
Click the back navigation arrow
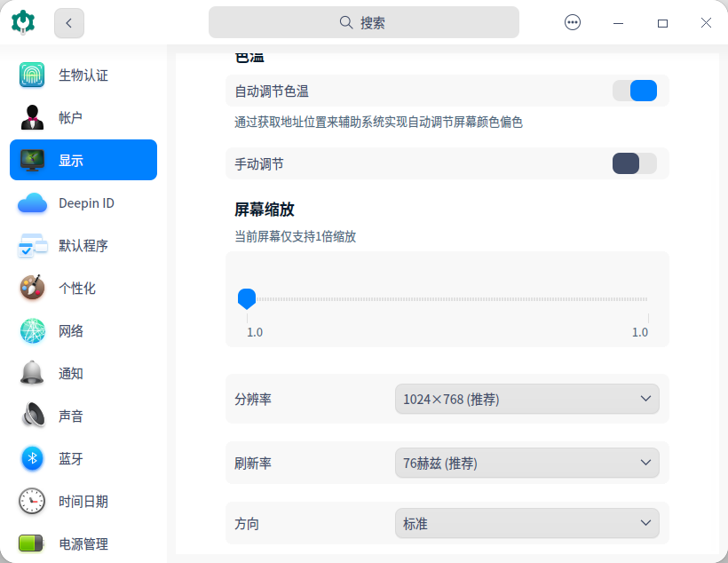tap(68, 22)
